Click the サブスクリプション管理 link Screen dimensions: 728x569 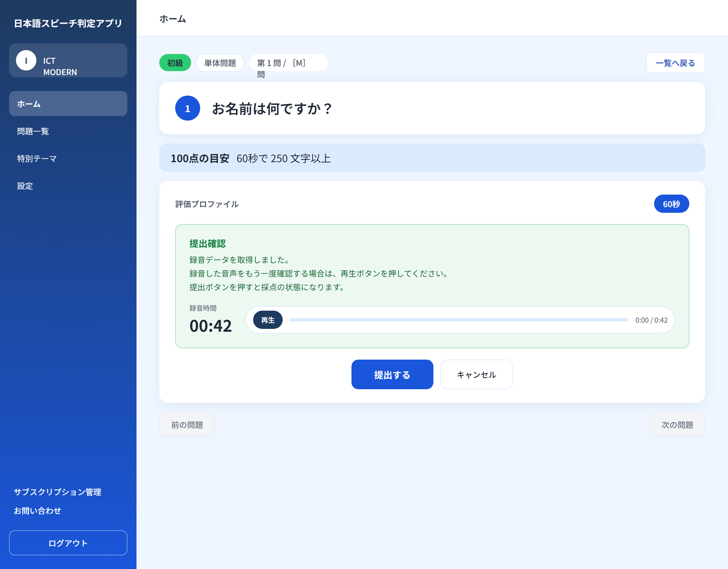coord(58,492)
